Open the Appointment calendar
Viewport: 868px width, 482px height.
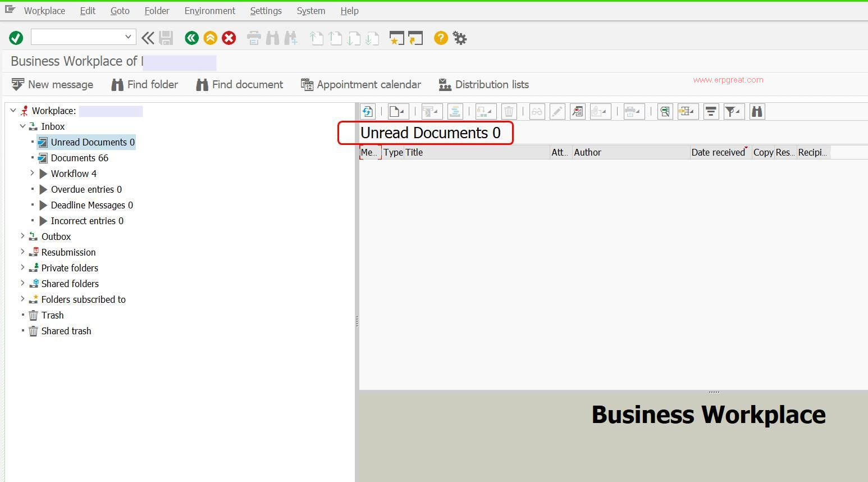pos(361,84)
